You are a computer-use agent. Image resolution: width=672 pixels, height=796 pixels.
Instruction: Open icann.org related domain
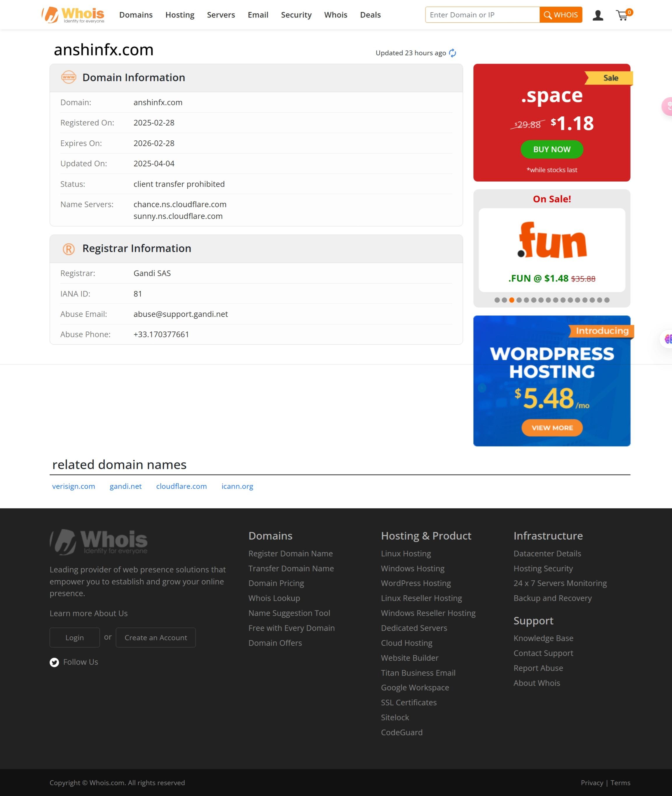(x=237, y=486)
